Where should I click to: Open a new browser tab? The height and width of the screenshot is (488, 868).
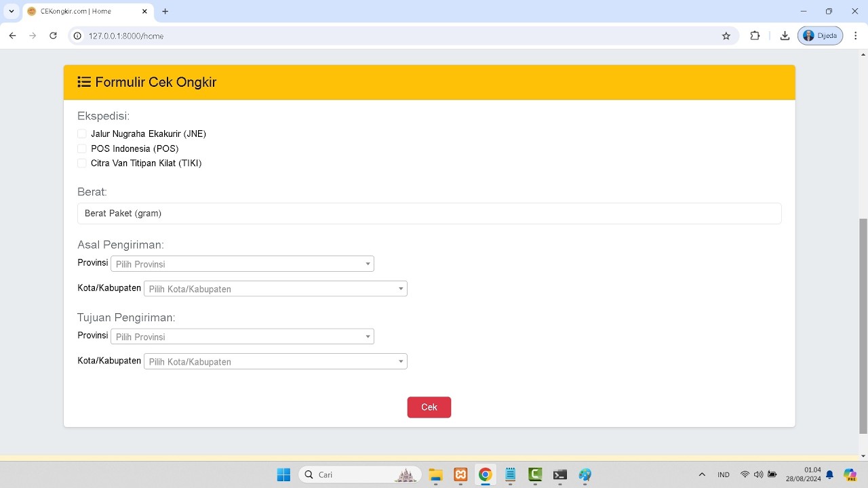(165, 12)
